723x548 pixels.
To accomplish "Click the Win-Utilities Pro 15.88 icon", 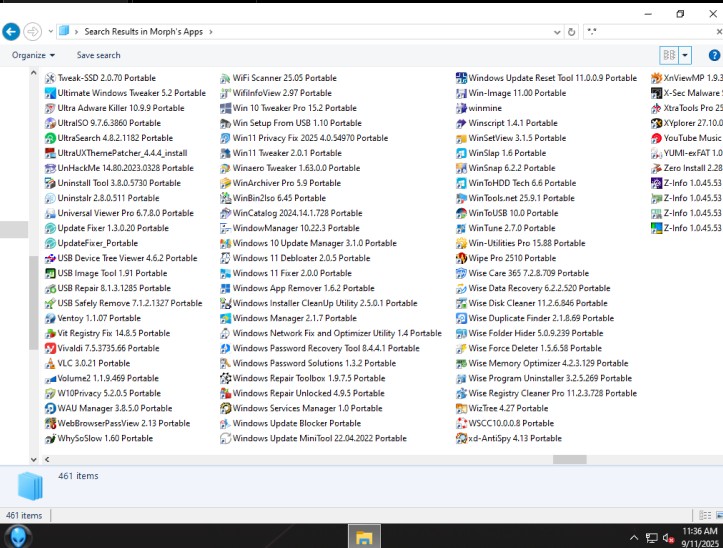I will (x=461, y=243).
